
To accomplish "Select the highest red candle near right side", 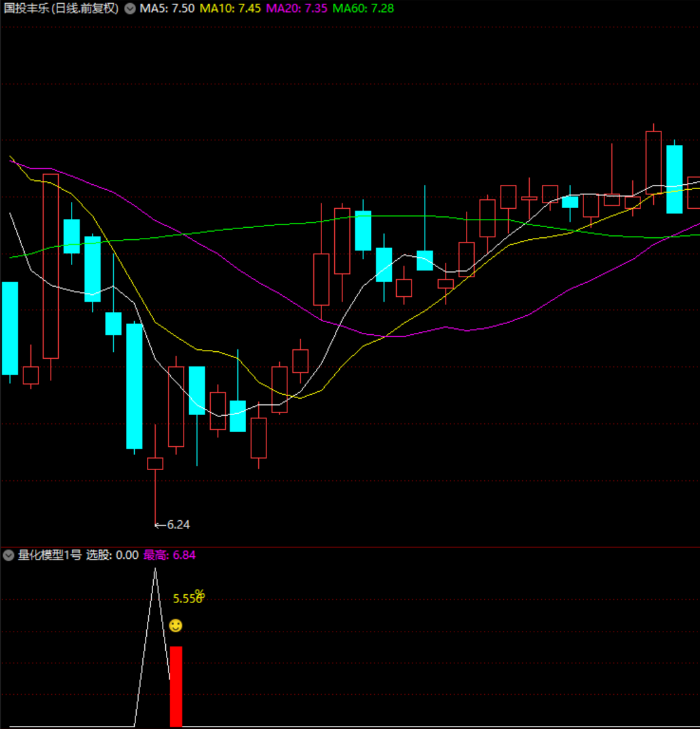I will click(x=653, y=161).
